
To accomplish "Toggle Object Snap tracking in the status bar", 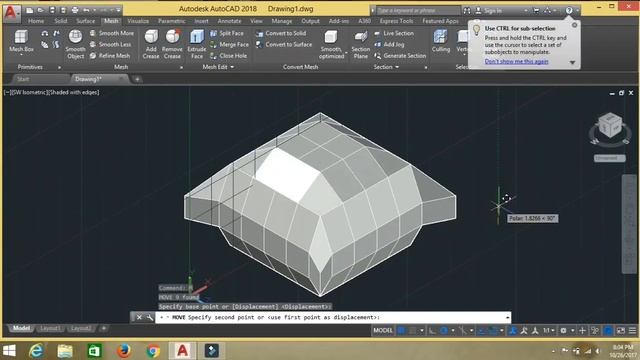I will 482,330.
